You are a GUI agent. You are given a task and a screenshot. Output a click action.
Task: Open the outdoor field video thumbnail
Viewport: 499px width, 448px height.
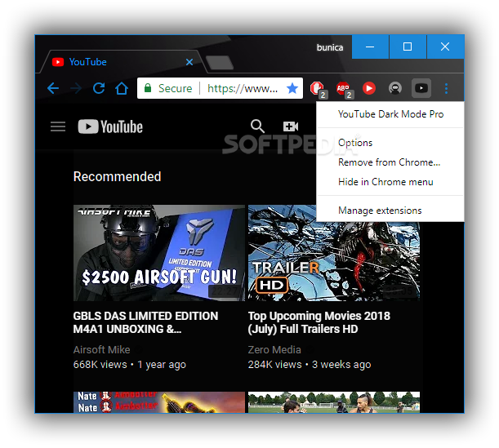click(x=334, y=402)
